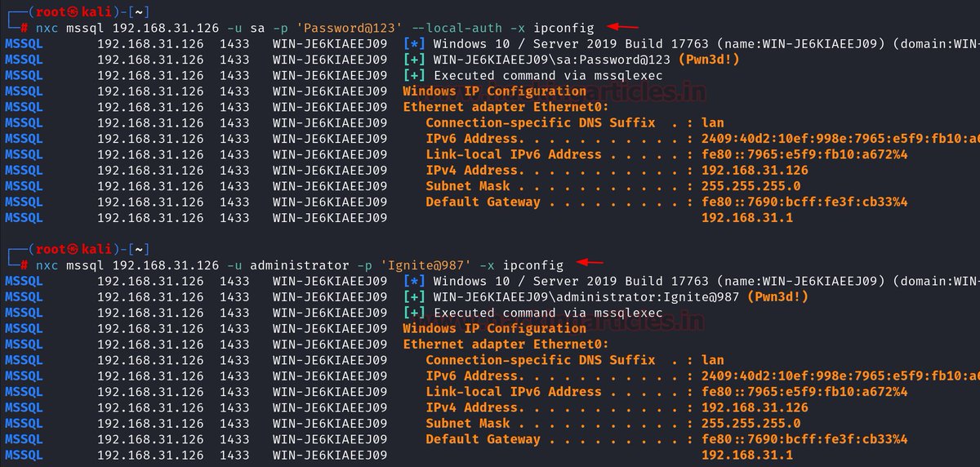Select 'Connection-specific DNS Suffix' in administrator output
980x467 pixels.
pyautogui.click(x=540, y=360)
